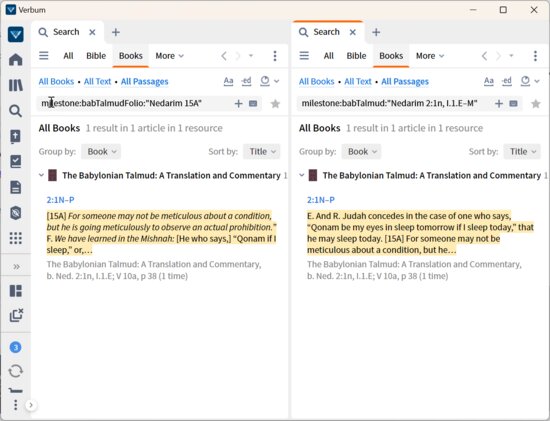Open search options dropdown in right panel

[530, 81]
